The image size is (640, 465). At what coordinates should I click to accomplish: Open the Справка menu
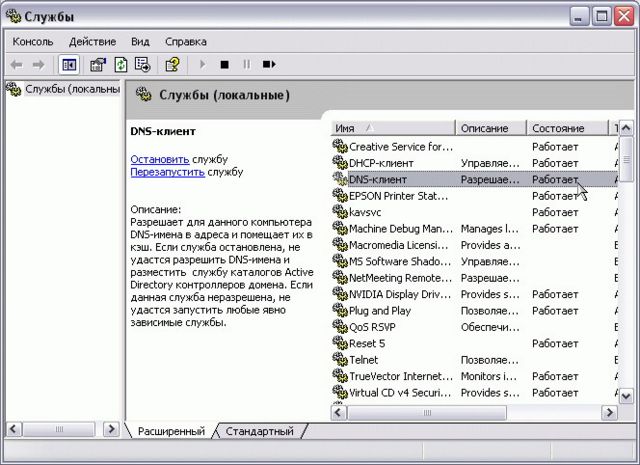186,42
